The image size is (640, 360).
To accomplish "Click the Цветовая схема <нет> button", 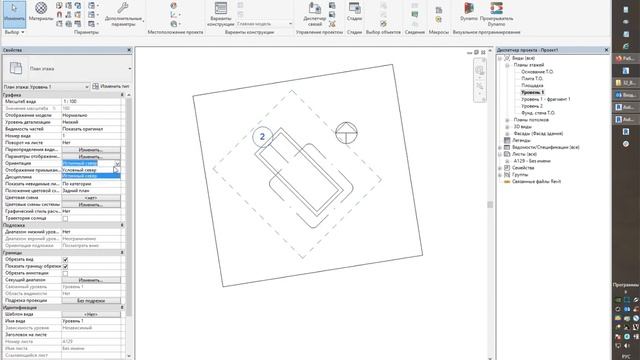I will coord(91,198).
